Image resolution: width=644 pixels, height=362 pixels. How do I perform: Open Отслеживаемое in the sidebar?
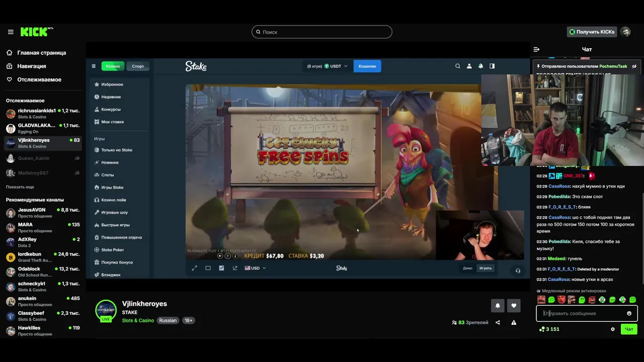click(34, 80)
